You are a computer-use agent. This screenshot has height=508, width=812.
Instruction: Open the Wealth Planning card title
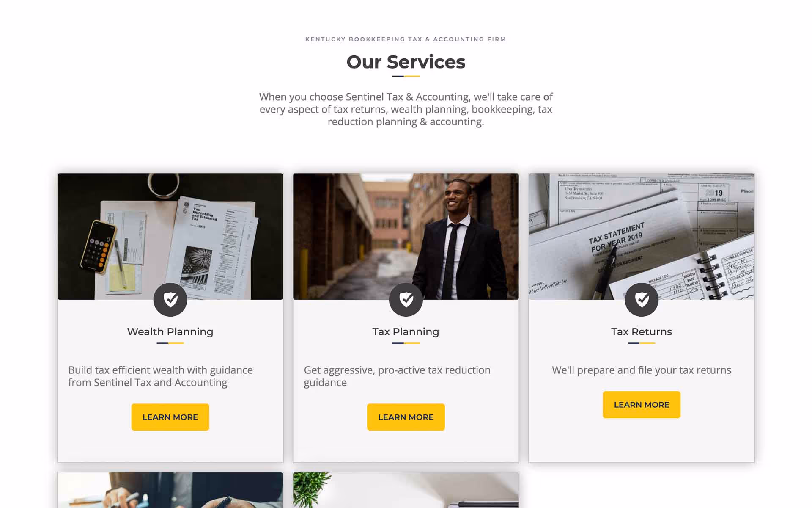170,331
